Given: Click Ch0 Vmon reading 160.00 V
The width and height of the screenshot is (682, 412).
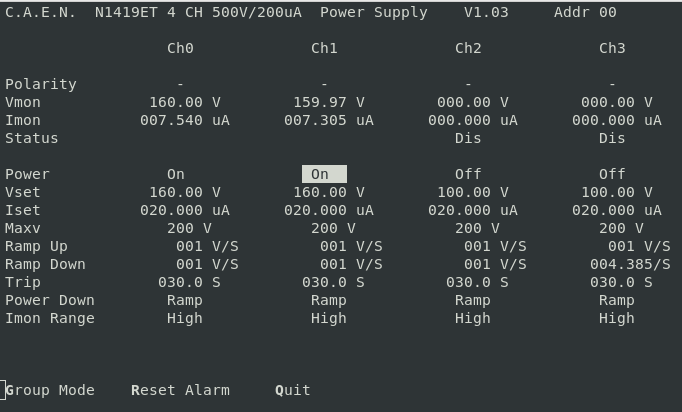Looking at the screenshot, I should (x=185, y=102).
